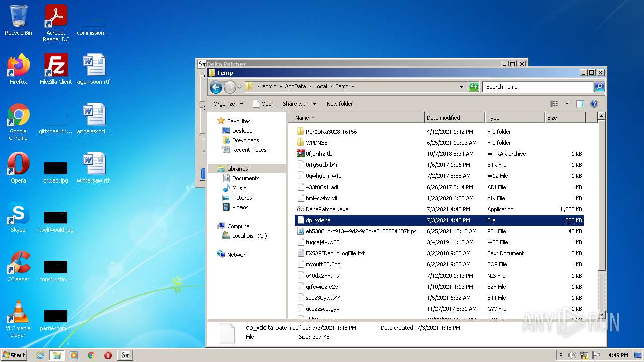Expand the Temp breadcrumb arrow
644x362 pixels.
(353, 87)
